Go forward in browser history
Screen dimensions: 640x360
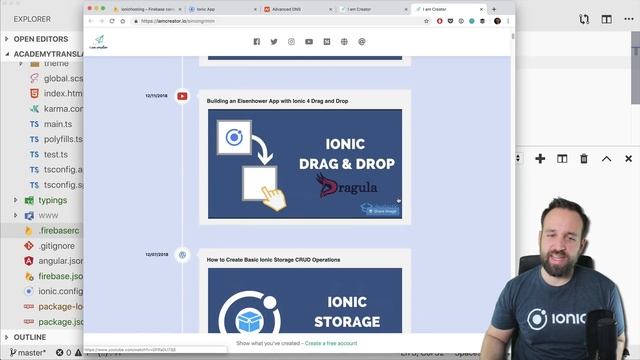pos(101,21)
